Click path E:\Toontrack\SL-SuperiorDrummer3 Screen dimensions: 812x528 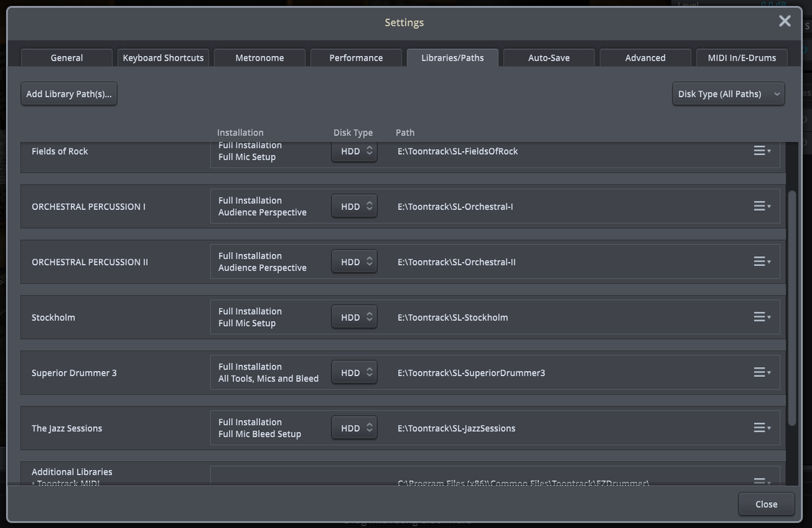471,373
